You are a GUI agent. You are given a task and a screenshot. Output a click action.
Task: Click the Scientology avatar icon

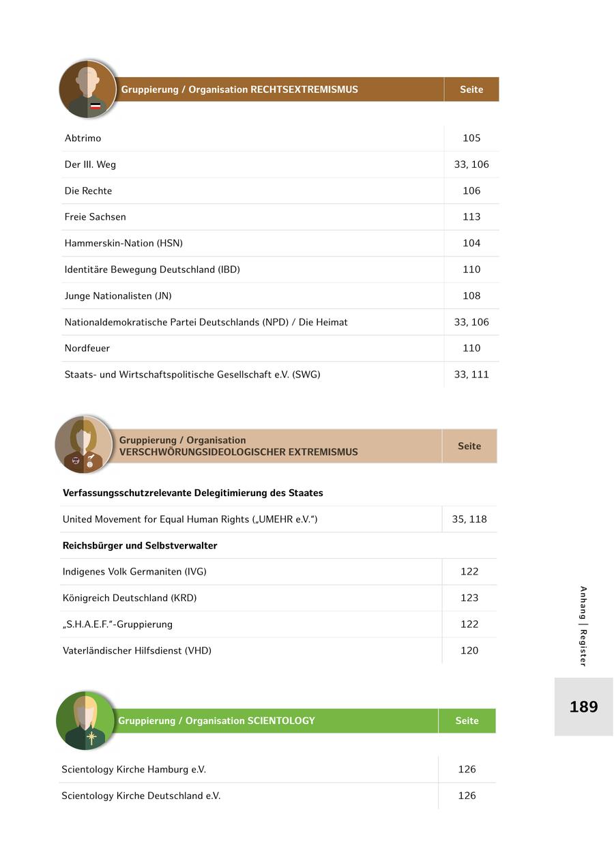point(85,721)
